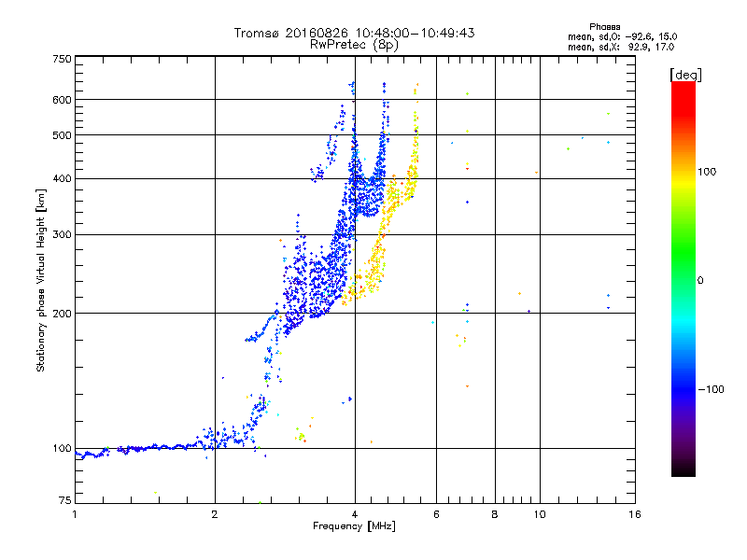Image resolution: width=747 pixels, height=560 pixels.
Task: Click the x-axis label '1'
Action: click(x=75, y=514)
